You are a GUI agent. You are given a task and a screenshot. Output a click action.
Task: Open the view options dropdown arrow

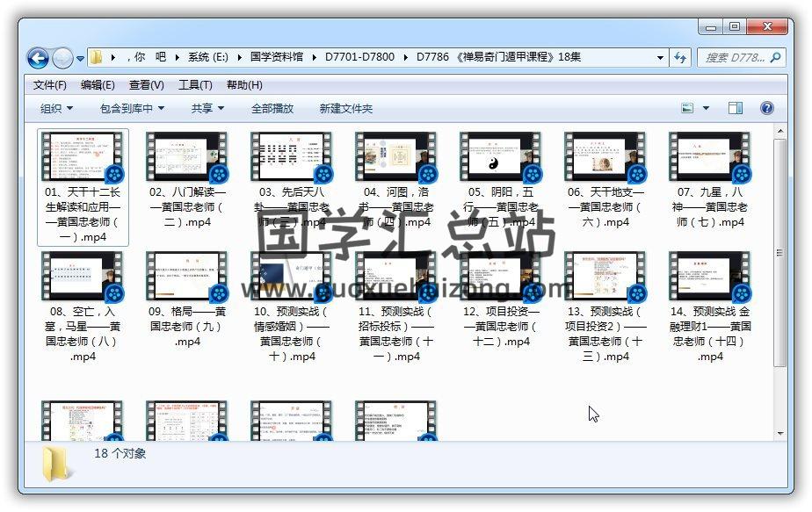[706, 108]
